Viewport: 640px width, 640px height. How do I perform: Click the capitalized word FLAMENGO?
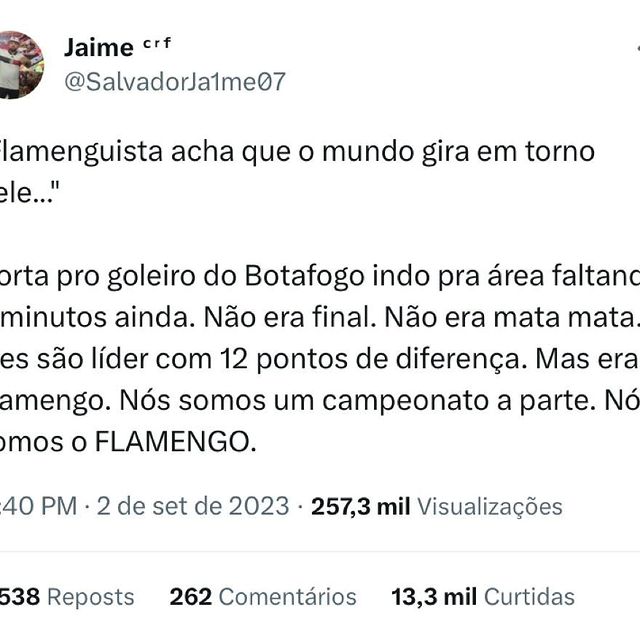click(x=173, y=442)
